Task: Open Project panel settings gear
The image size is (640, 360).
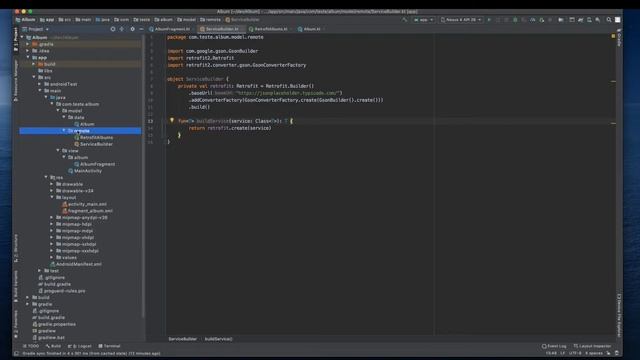Action: coord(132,29)
